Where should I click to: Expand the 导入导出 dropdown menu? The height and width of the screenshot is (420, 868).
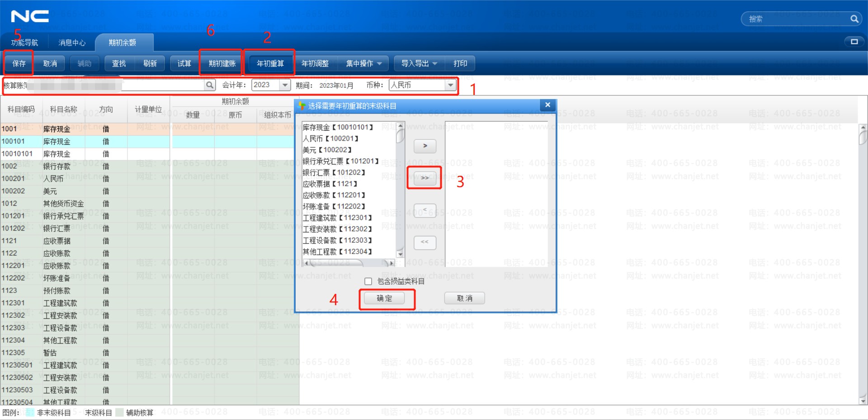click(419, 64)
